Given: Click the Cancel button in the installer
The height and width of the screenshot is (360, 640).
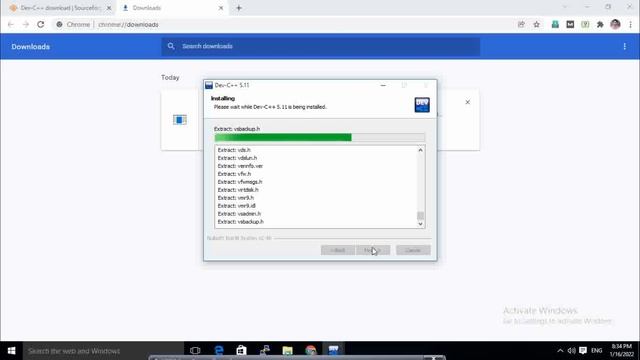Looking at the screenshot, I should pyautogui.click(x=413, y=250).
